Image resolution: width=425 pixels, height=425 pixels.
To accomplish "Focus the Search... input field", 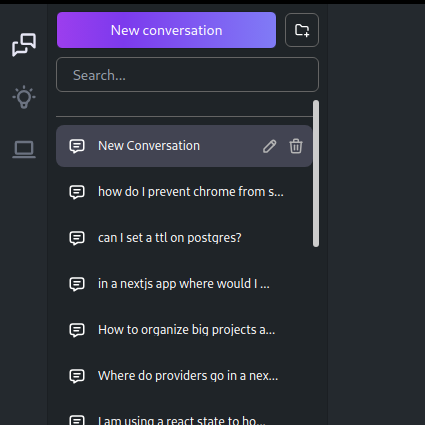I will coord(187,75).
